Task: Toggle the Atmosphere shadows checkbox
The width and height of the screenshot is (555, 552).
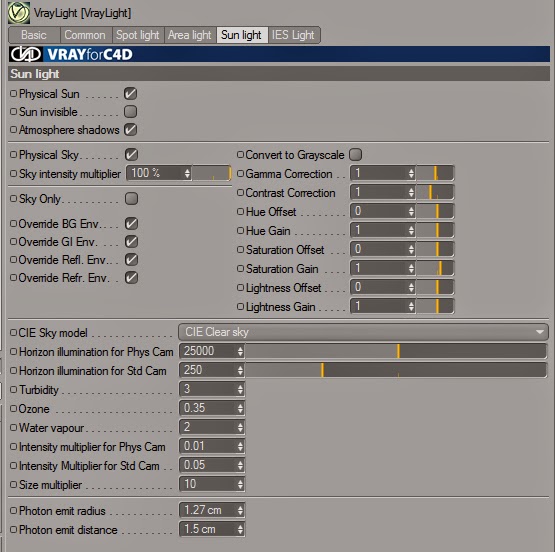Action: pos(130,130)
